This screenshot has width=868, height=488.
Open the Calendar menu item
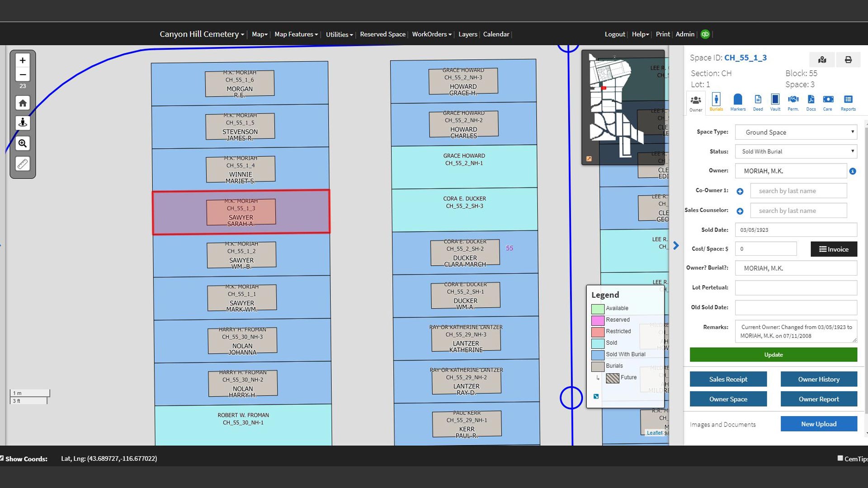point(496,34)
